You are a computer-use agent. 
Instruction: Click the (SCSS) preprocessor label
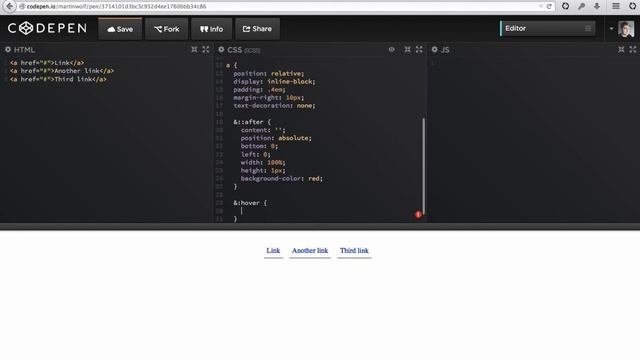point(252,51)
